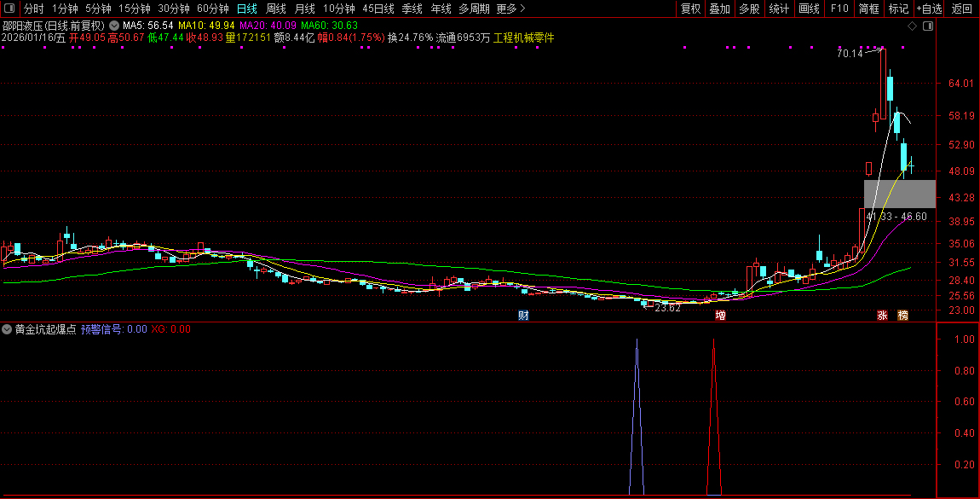The width and height of the screenshot is (980, 499).
Task: Toggle the right side panel icon beside the diamond
Action: point(928,26)
